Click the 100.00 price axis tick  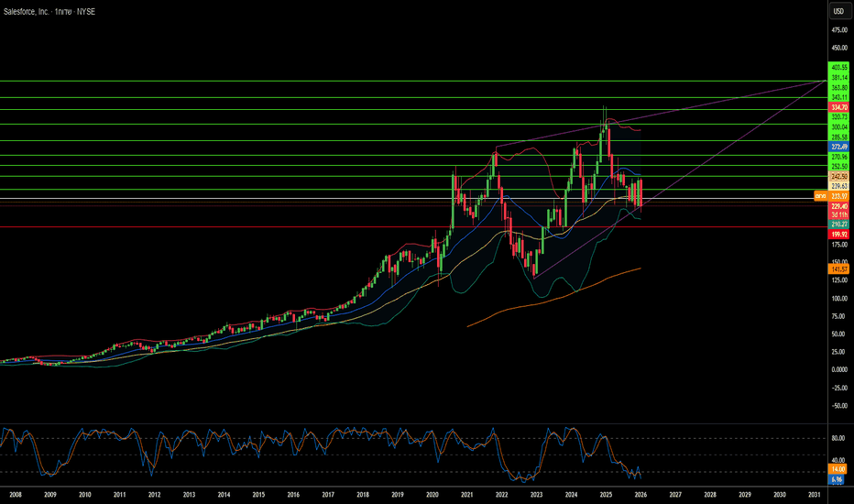pos(839,299)
